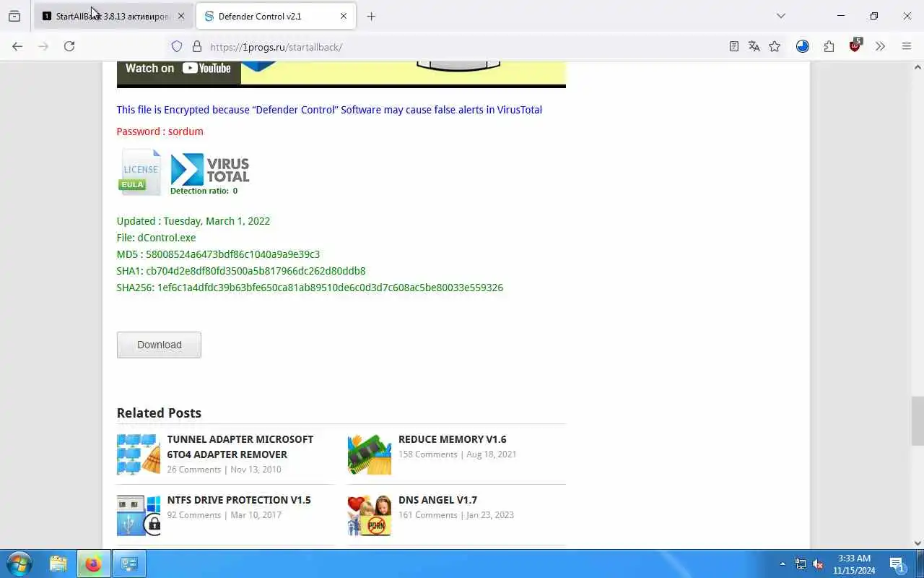
Task: Open the Windows Start menu
Action: 19,564
